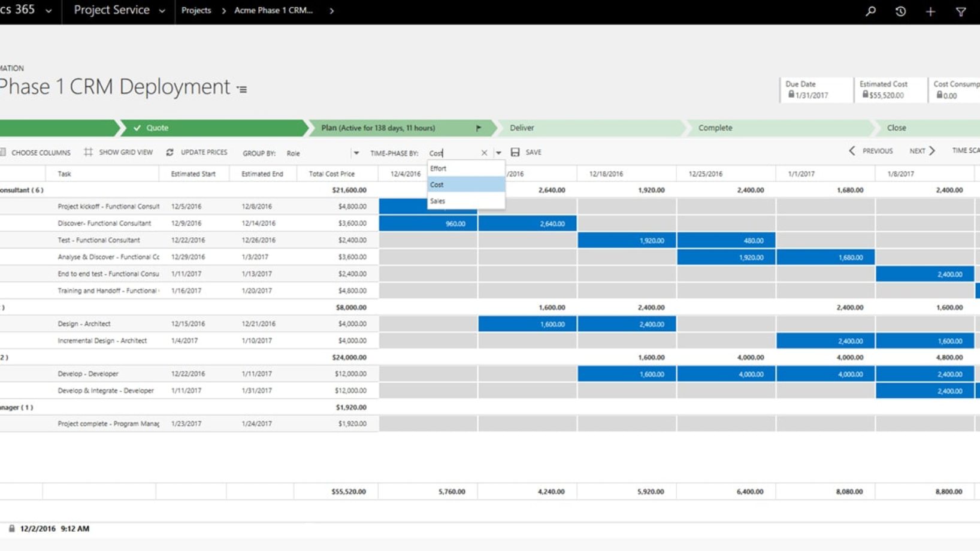Select Develop - Developer task

88,373
